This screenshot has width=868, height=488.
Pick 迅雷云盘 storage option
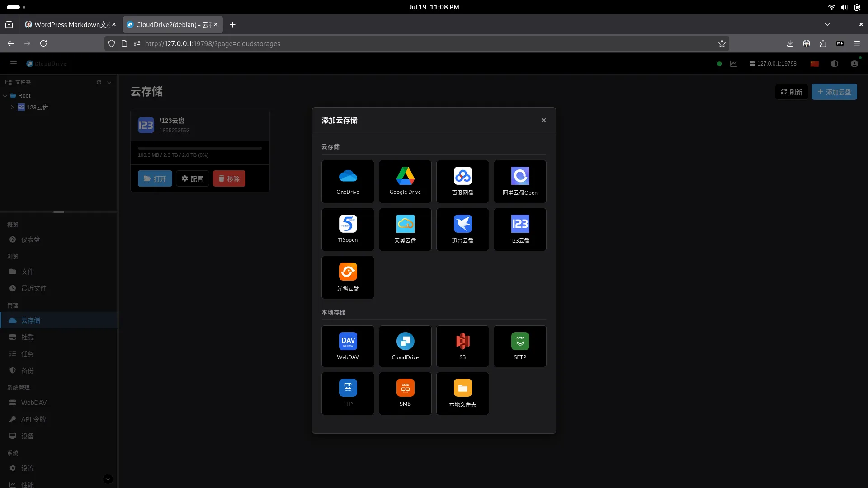pyautogui.click(x=462, y=230)
